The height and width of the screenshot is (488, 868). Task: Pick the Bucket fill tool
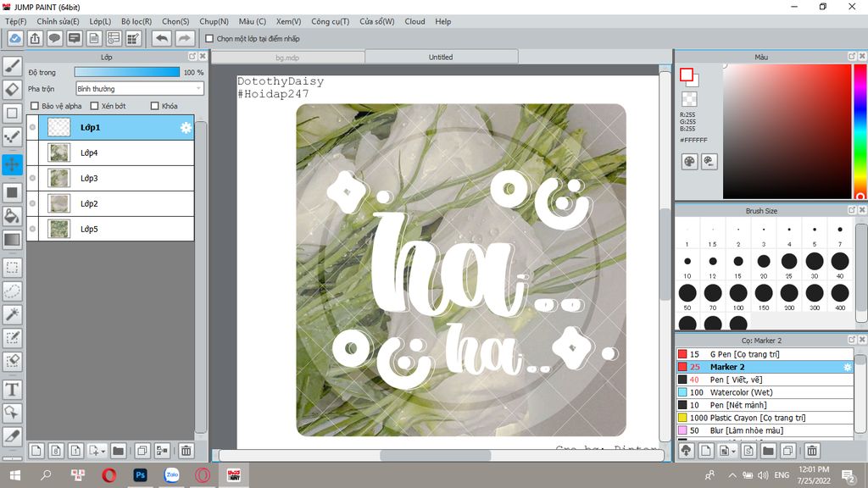12,217
